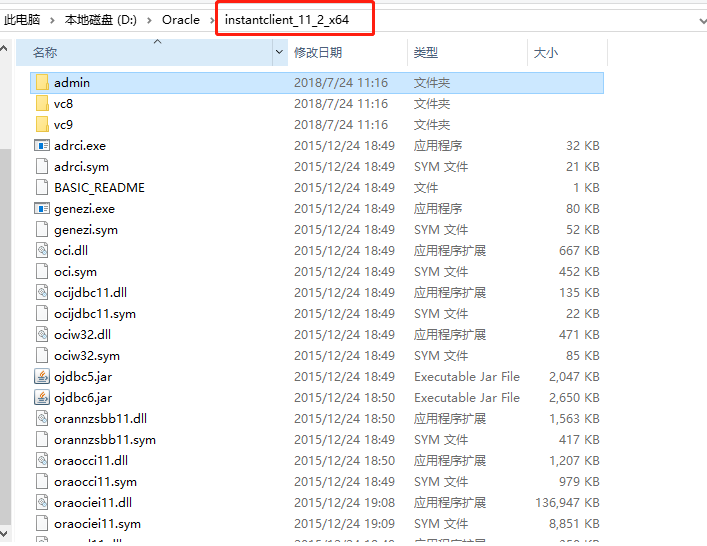
Task: Select the ojdbc5.jar Java icon
Action: pos(42,376)
